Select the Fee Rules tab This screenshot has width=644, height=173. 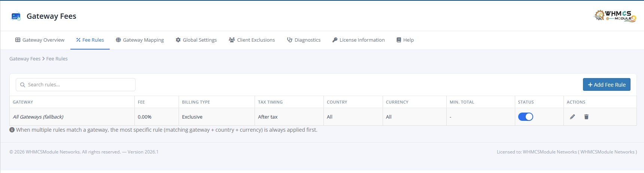click(90, 40)
